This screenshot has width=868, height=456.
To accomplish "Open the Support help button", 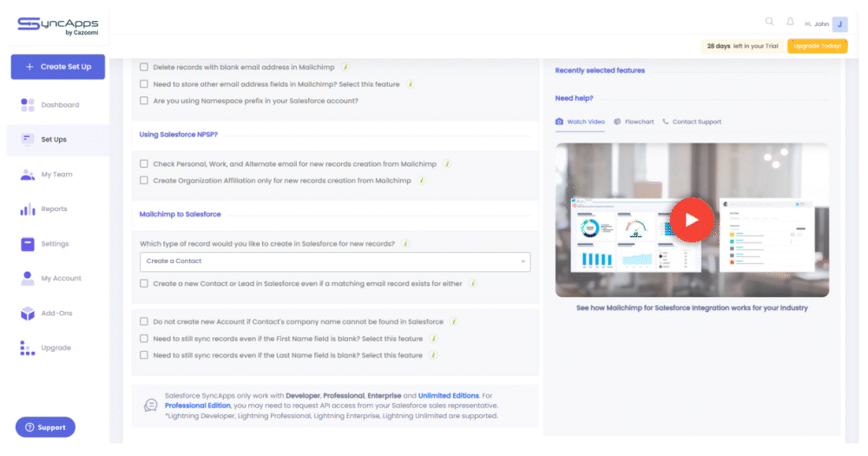I will [x=45, y=427].
